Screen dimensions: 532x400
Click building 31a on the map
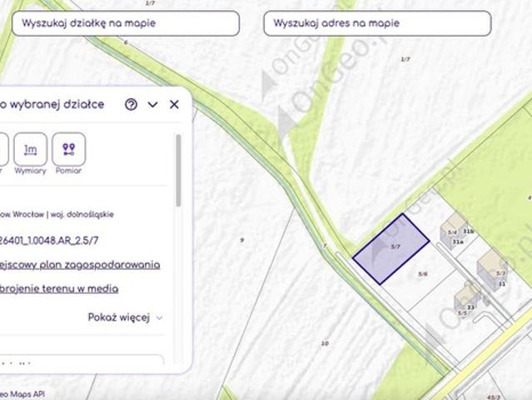coord(458,242)
